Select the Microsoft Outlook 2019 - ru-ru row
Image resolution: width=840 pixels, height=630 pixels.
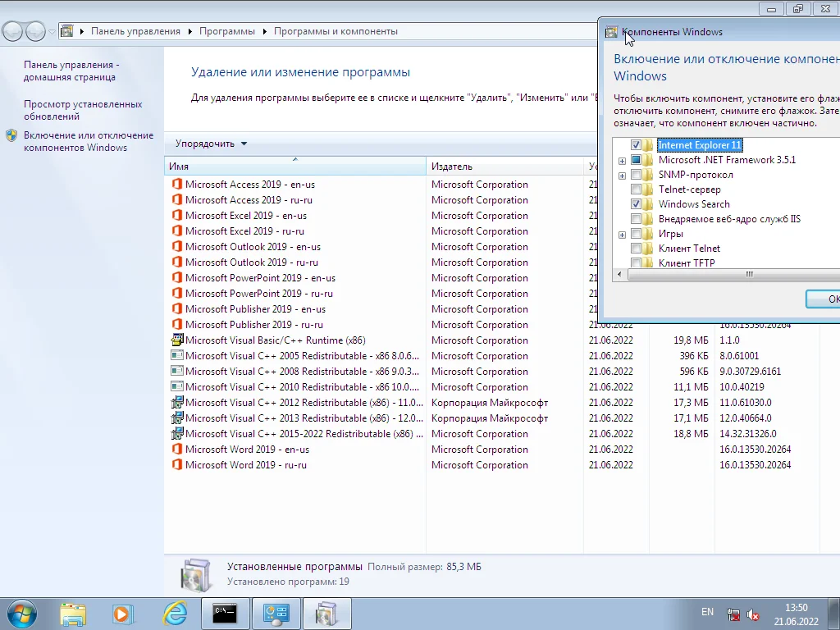[381, 262]
